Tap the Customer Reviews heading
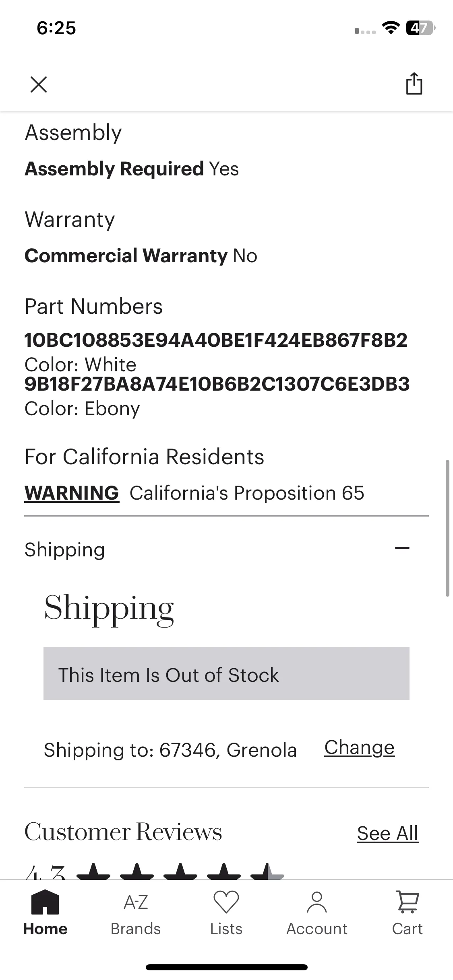 (123, 832)
